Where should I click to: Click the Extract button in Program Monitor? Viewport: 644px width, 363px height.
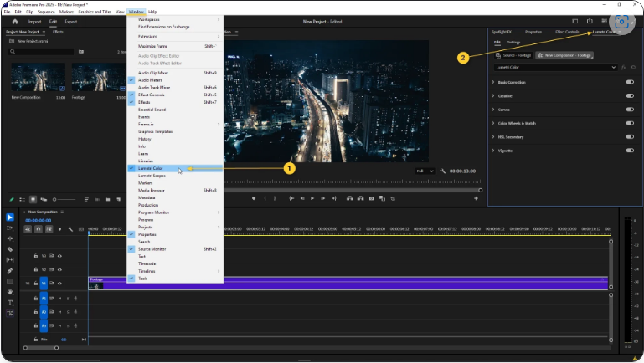pyautogui.click(x=361, y=198)
